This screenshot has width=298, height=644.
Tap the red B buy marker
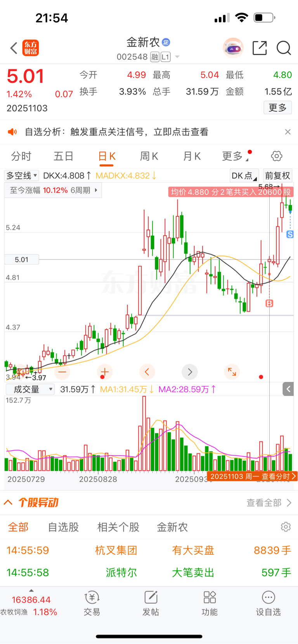(x=269, y=303)
